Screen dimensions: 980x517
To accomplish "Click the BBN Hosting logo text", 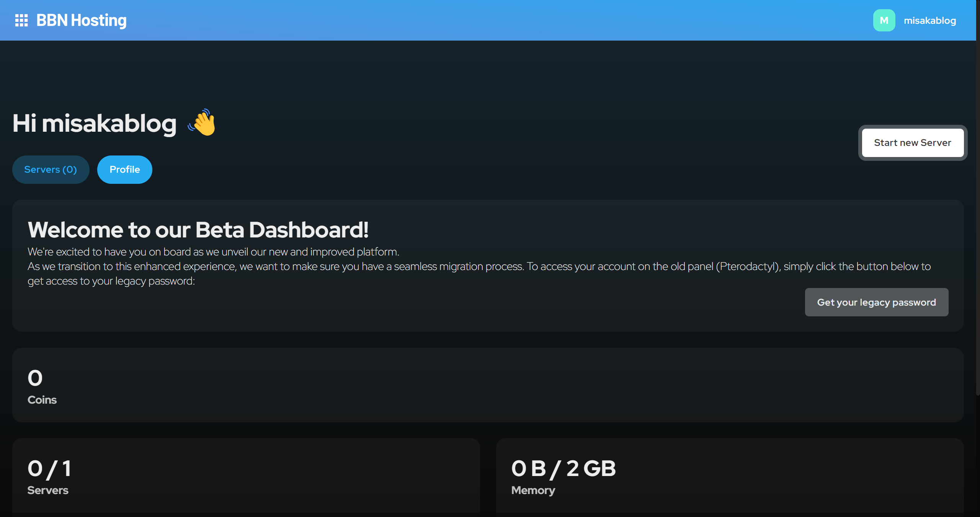I will click(81, 20).
